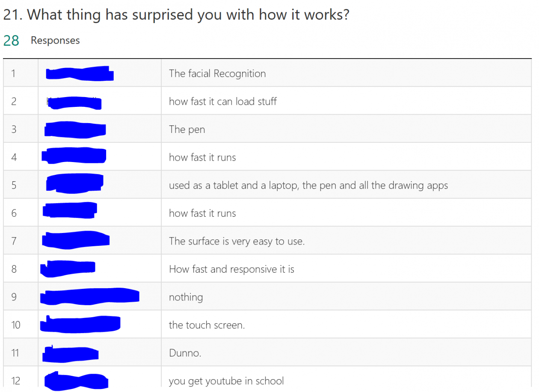Select 'you get youtube in school' response
Screen dimensions: 539x392
[x=226, y=381]
